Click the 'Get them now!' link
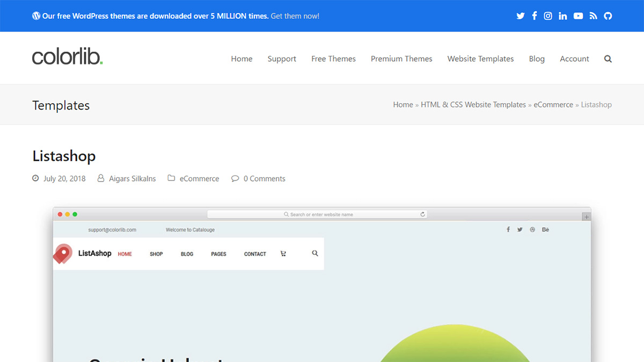This screenshot has width=644, height=362. click(x=295, y=16)
